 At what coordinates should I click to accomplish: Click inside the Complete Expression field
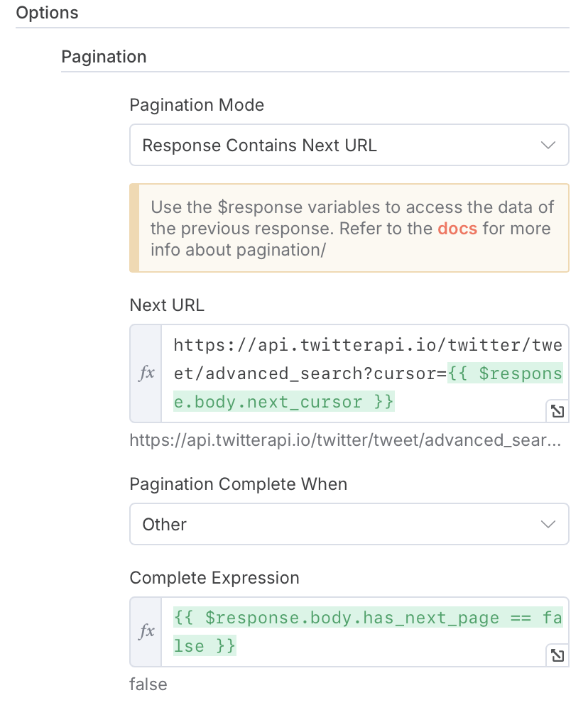click(365, 632)
